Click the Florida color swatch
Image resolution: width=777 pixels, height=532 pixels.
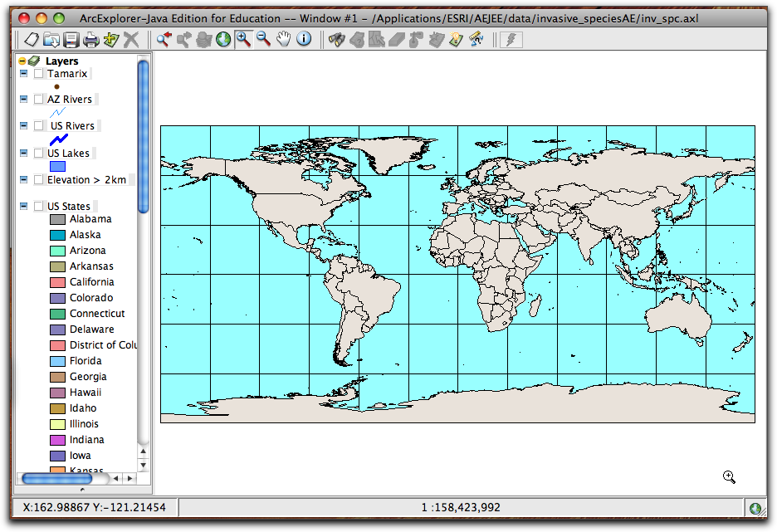point(57,361)
